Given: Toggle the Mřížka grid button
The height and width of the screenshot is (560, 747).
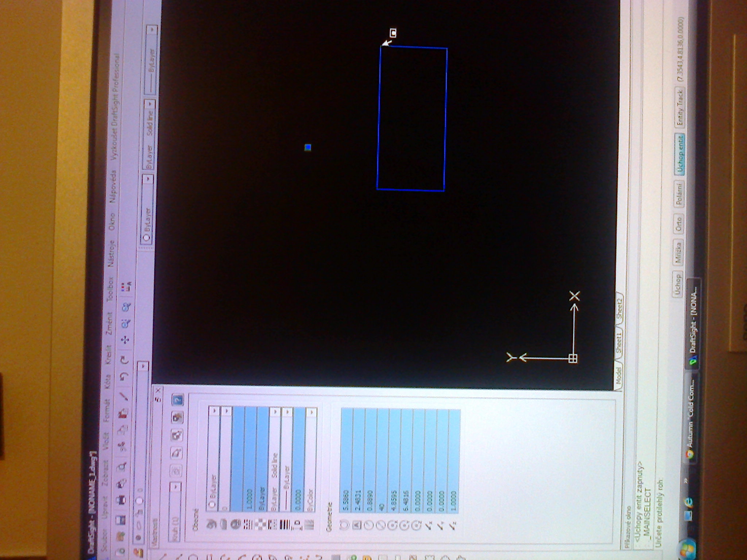Looking at the screenshot, I should [x=678, y=252].
